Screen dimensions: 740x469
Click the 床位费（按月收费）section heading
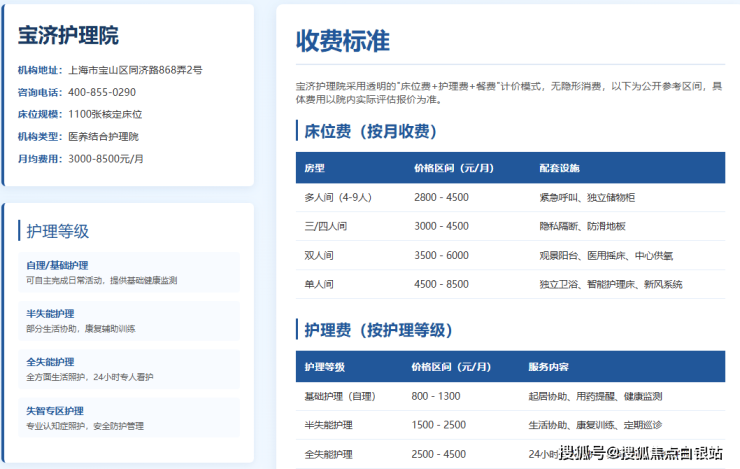(370, 131)
